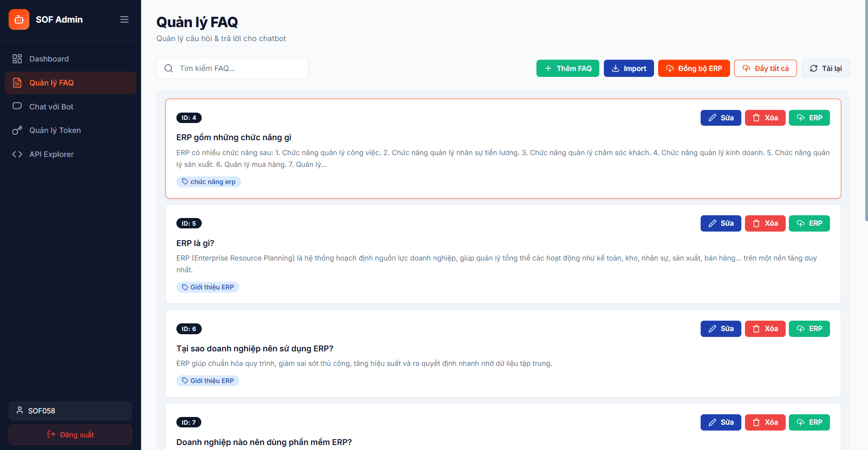This screenshot has height=450, width=868.
Task: Click the ERP button on FAQ ID 4
Action: (x=809, y=118)
